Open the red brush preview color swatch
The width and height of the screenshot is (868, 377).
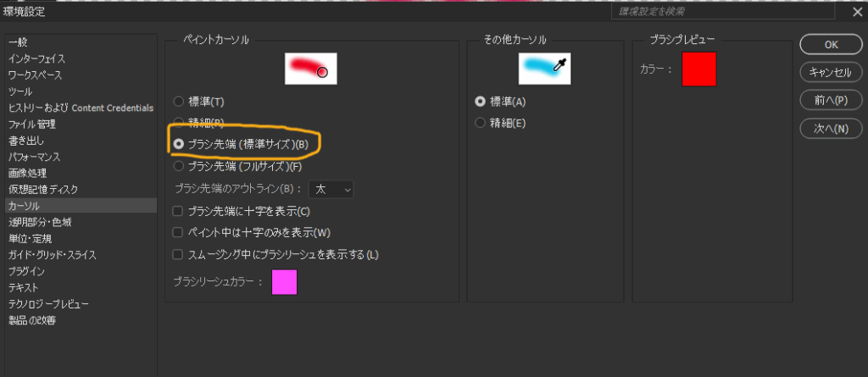click(x=699, y=69)
